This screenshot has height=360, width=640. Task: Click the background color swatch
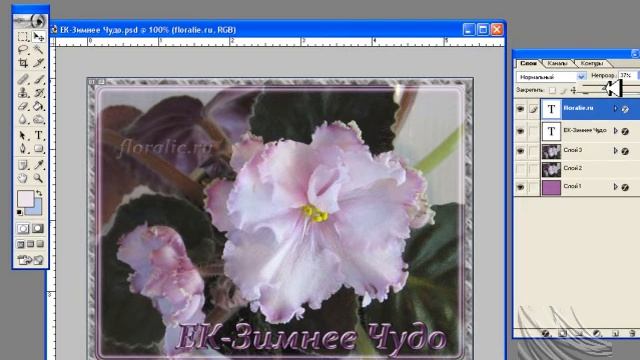point(36,209)
